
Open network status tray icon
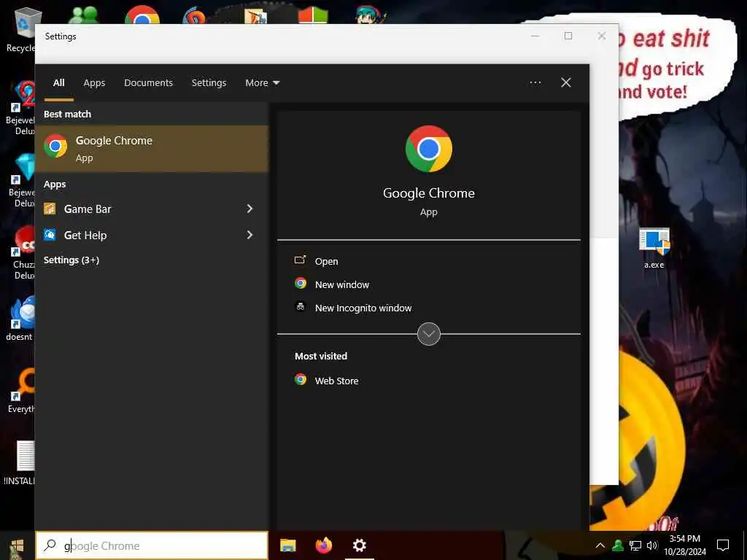pos(635,545)
